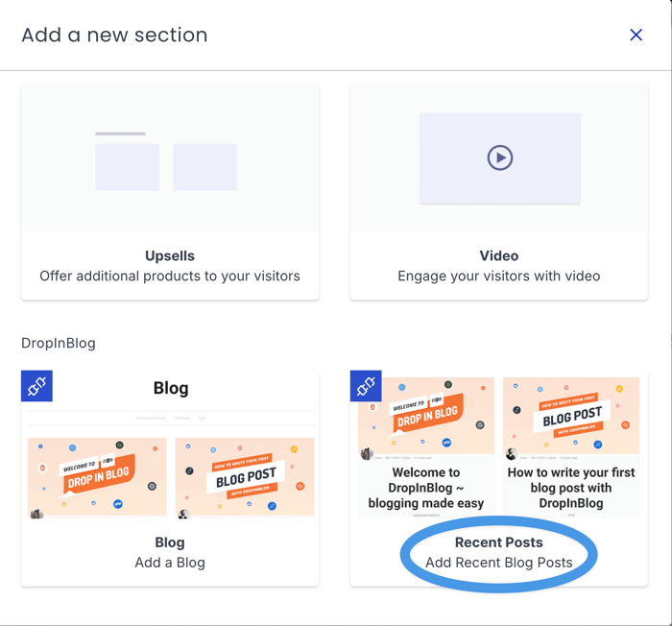Screen dimensions: 672x626
Task: Select the Recent Posts section label
Action: pyautogui.click(x=498, y=542)
